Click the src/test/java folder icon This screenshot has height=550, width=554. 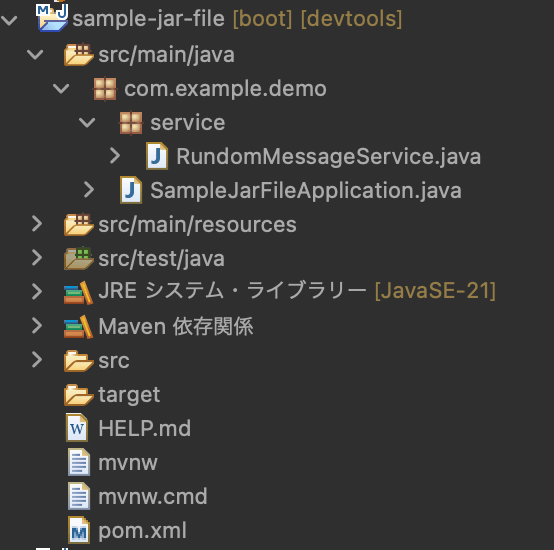78,258
